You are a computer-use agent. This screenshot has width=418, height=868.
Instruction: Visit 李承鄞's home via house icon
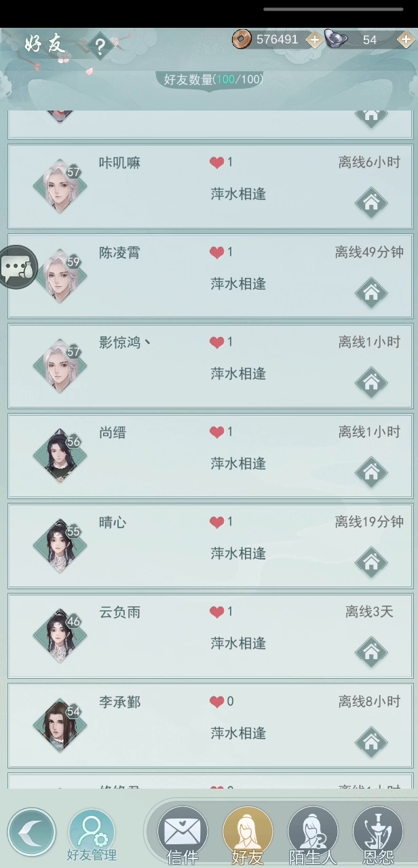[371, 742]
